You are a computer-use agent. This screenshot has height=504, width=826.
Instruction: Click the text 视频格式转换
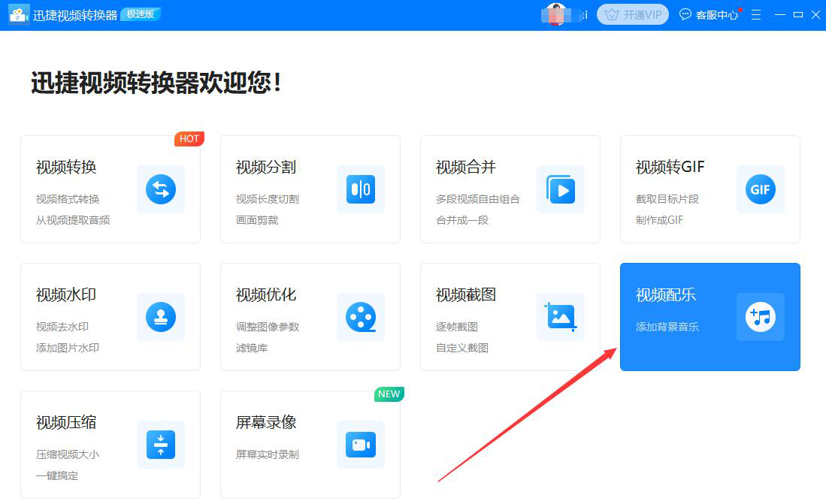click(68, 199)
